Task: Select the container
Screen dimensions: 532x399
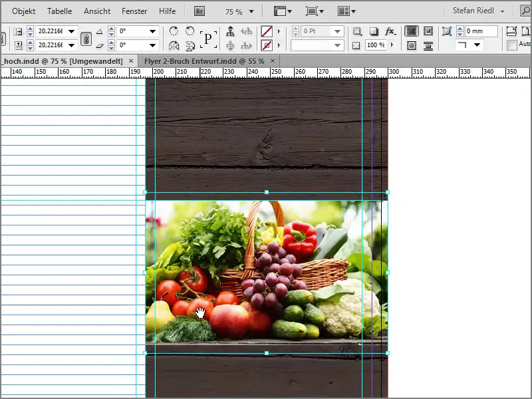Action: click(230, 31)
